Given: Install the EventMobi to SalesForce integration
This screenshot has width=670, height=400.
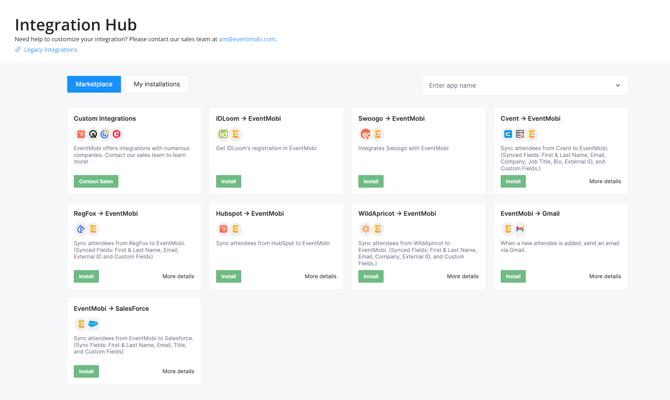Looking at the screenshot, I should [86, 371].
